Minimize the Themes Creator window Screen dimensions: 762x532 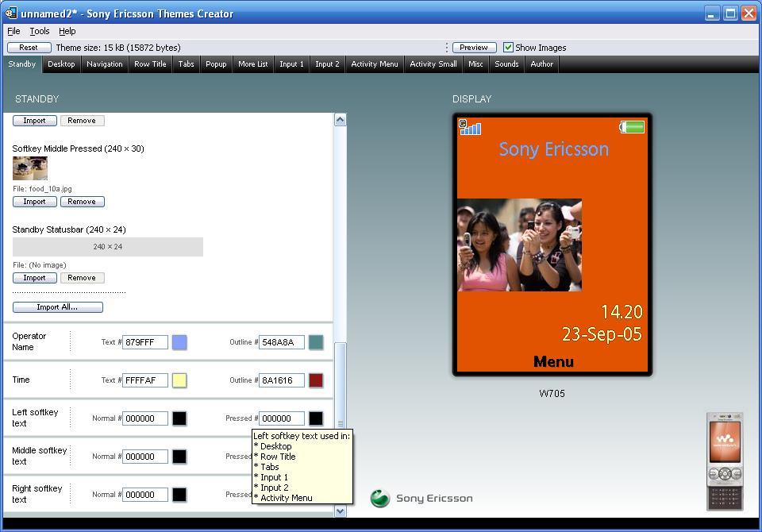click(x=712, y=13)
